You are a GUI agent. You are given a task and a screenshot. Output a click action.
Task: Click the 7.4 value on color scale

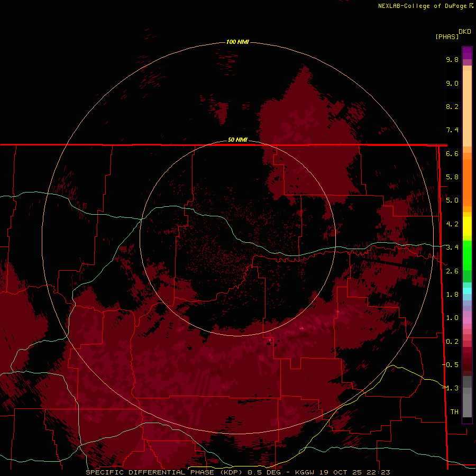(x=452, y=130)
